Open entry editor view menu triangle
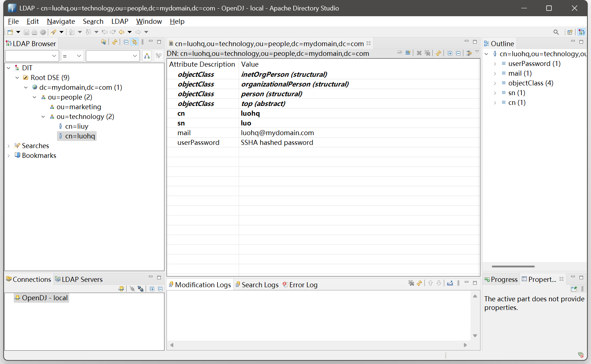Screen dimensions: 591x364 pyautogui.click(x=477, y=52)
